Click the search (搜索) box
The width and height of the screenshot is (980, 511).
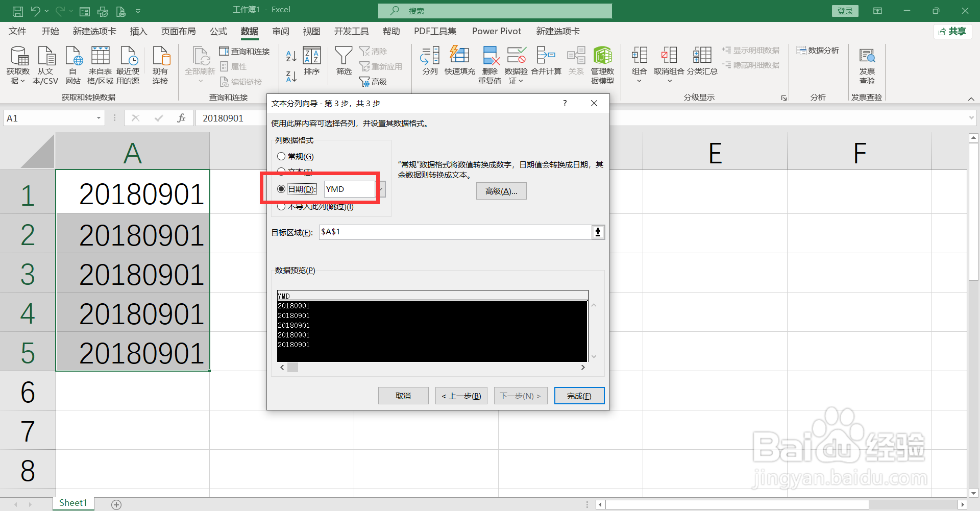[495, 11]
